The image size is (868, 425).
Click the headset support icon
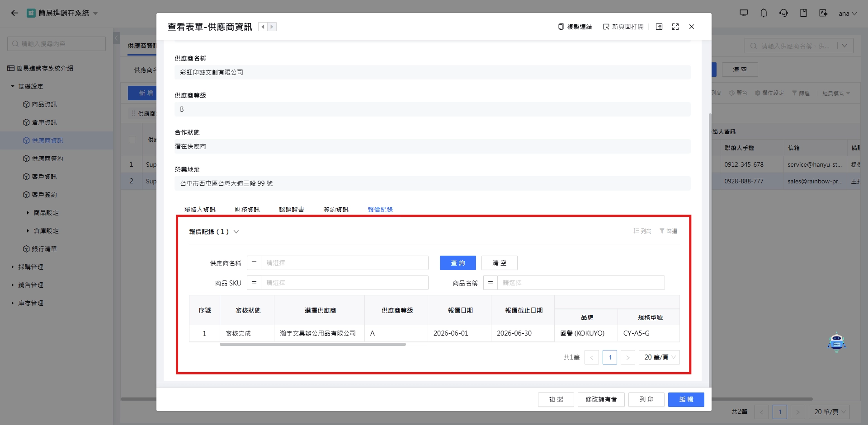[x=783, y=13]
